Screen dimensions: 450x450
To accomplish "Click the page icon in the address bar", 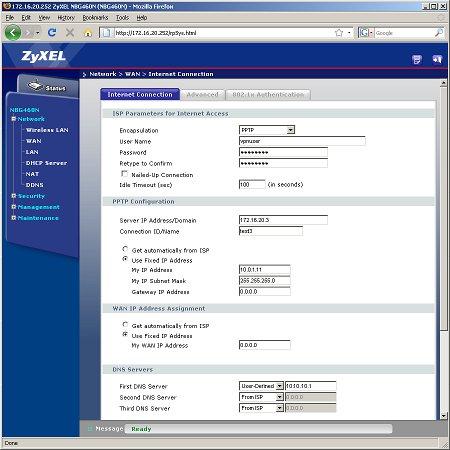I will (x=106, y=33).
